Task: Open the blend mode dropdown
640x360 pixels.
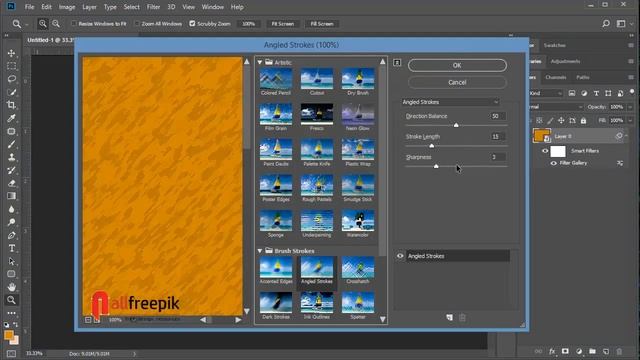Action: pos(556,107)
